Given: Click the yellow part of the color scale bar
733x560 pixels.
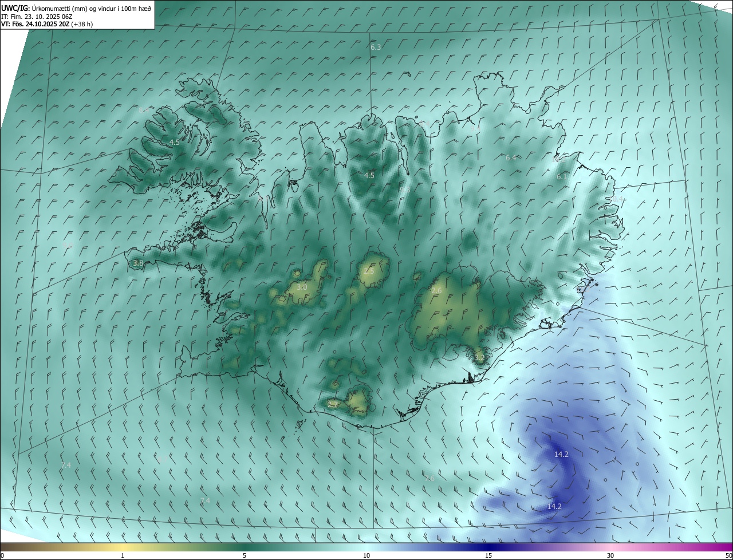Looking at the screenshot, I should tap(123, 547).
